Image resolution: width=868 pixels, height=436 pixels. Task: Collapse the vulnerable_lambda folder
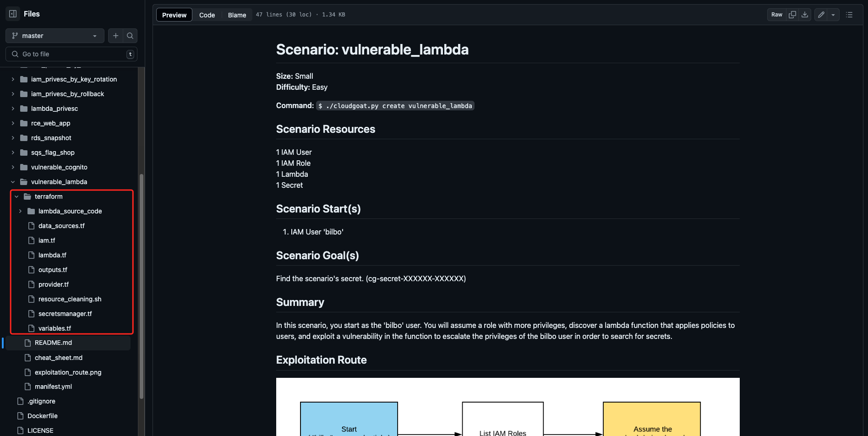[13, 182]
